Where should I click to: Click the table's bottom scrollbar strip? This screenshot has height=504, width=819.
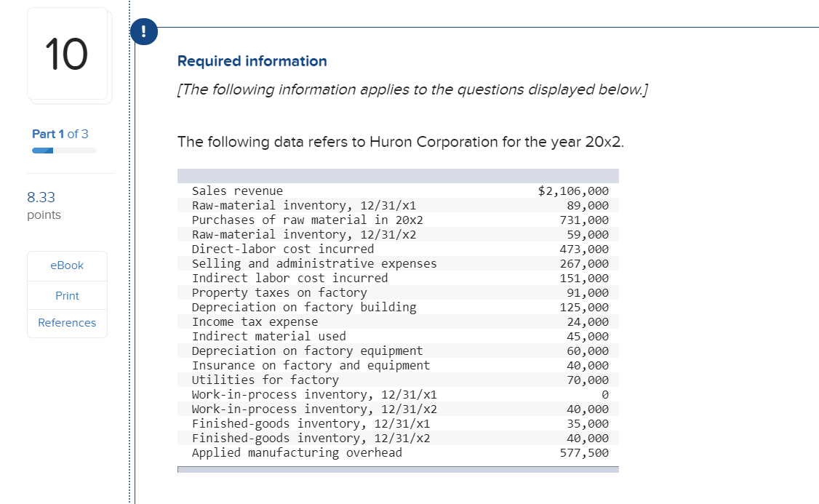[x=398, y=470]
